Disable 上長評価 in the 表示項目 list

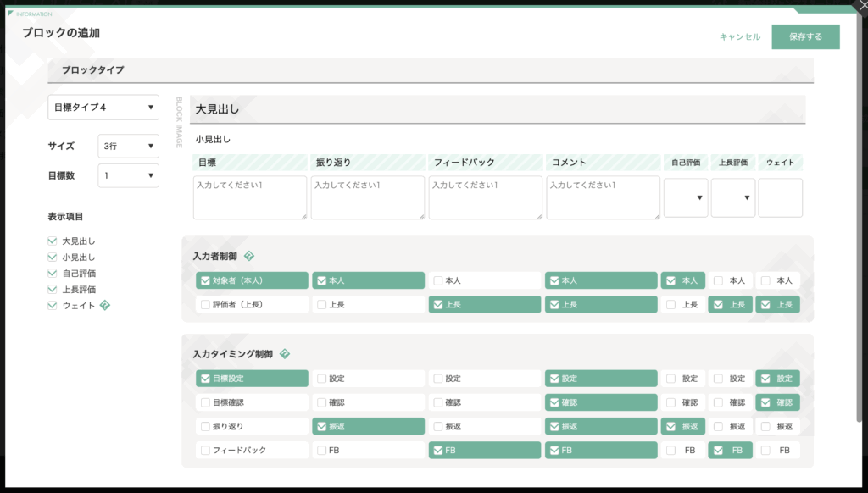tap(53, 290)
